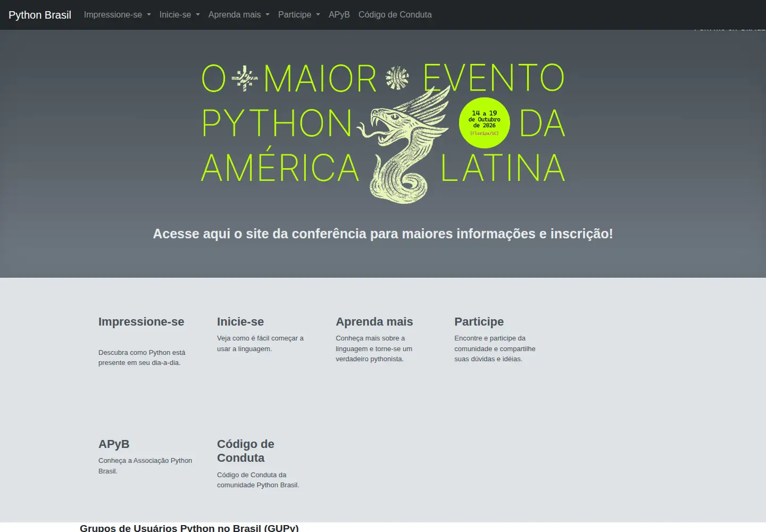The height and width of the screenshot is (532, 766).
Task: Expand the Impressione-se navbar dropdown
Action: 117,15
